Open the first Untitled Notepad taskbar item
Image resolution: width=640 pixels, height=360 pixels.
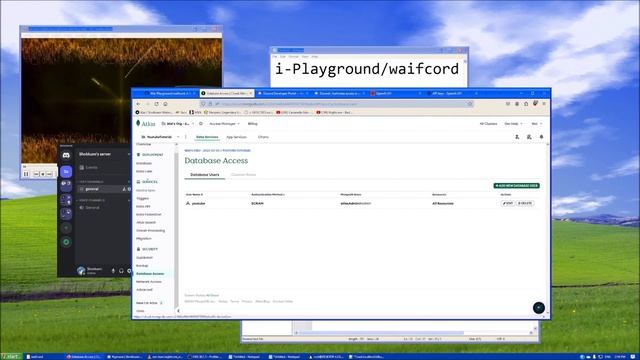245,357
